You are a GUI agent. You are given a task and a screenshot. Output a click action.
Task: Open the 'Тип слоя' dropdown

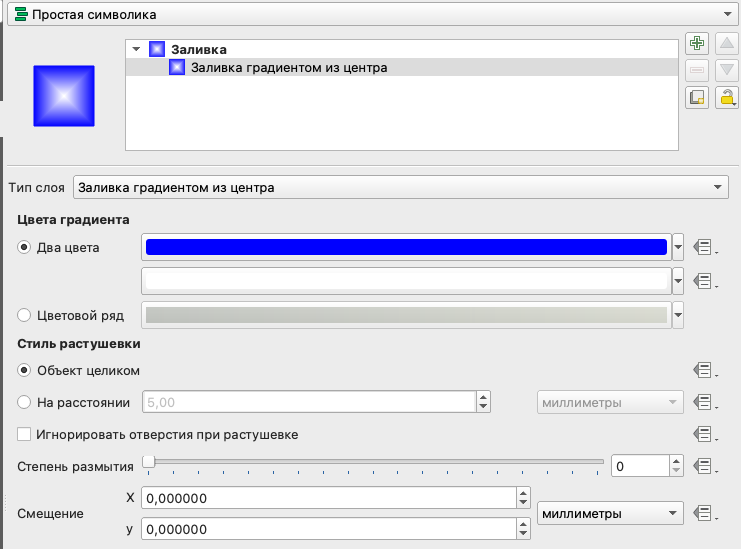pos(401,187)
